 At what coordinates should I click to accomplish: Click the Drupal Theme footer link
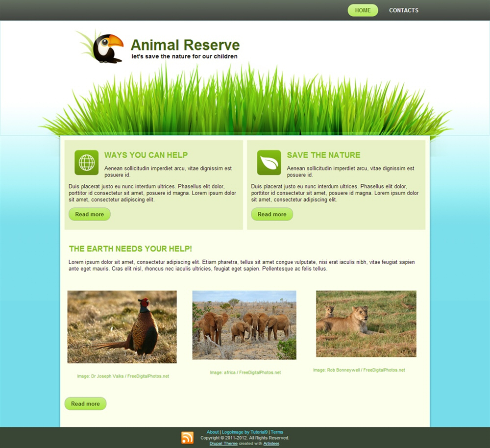(223, 443)
